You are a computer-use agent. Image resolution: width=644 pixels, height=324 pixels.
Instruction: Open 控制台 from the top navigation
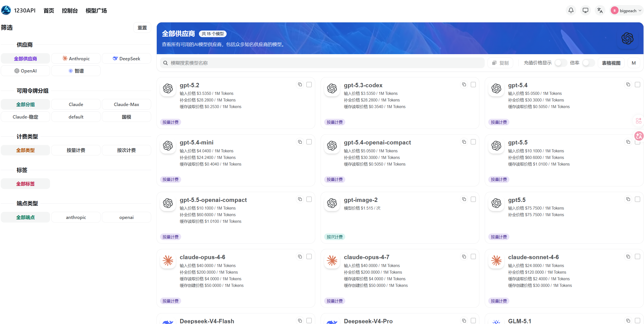[x=70, y=10]
